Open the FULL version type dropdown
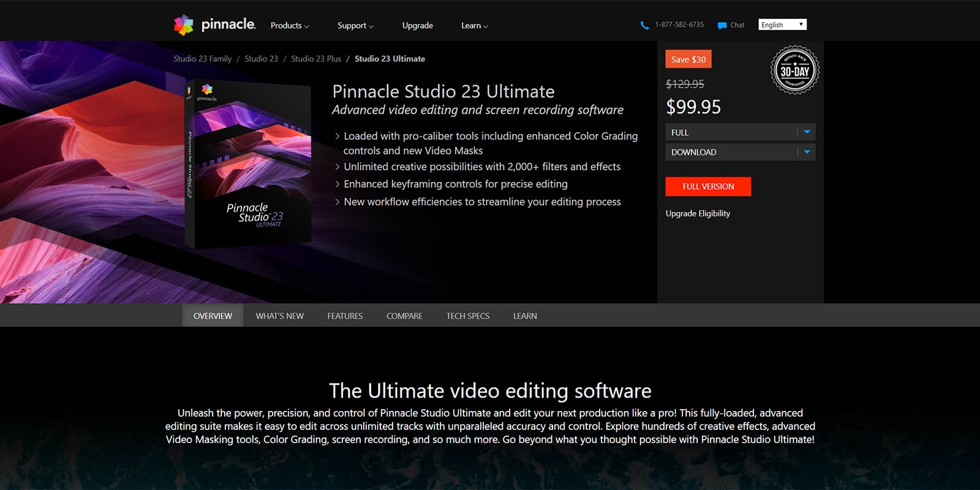 point(740,132)
